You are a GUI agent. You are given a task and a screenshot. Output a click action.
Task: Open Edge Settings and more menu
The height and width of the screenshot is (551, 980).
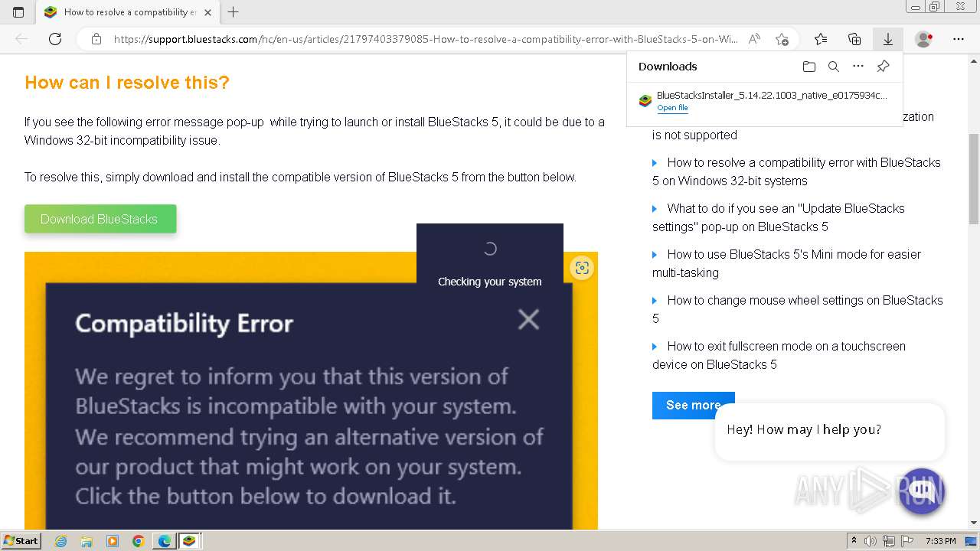959,39
